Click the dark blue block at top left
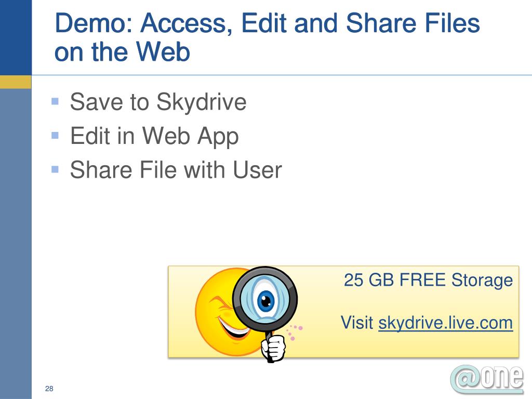 [16, 37]
